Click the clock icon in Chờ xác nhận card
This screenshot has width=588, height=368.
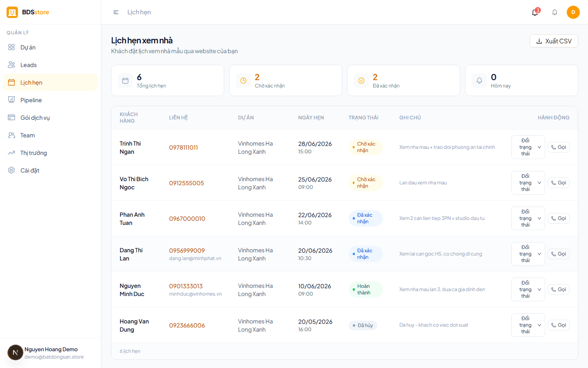(243, 81)
